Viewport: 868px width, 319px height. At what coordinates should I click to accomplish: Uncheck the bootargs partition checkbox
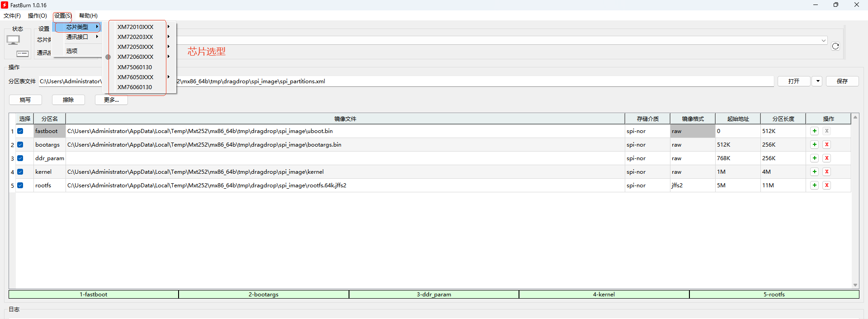(20, 145)
